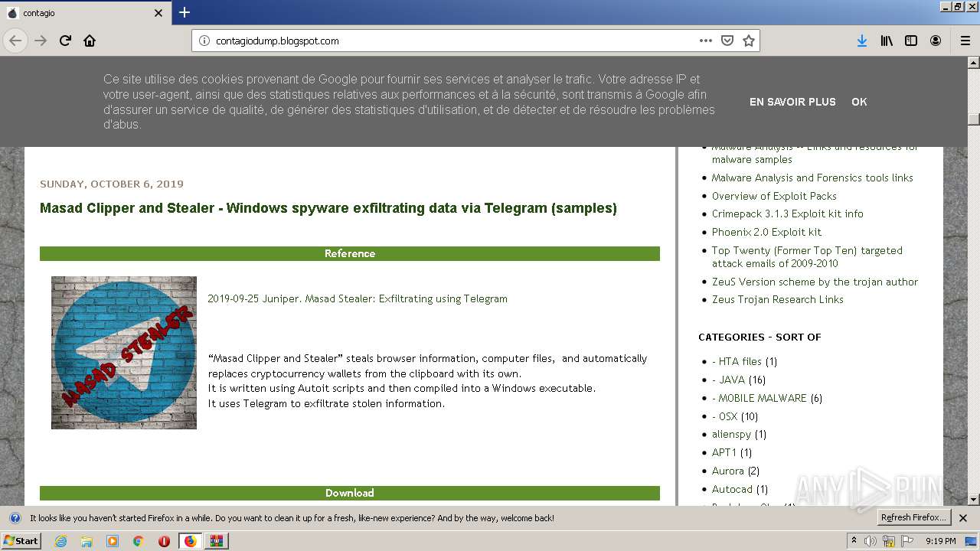Select the alienspy category
980x551 pixels.
coord(731,434)
